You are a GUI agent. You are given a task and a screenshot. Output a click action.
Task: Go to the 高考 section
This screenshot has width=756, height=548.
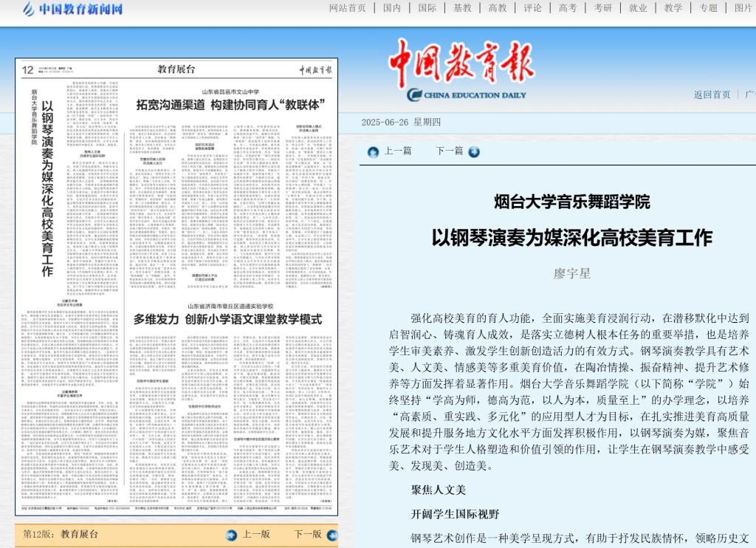568,8
